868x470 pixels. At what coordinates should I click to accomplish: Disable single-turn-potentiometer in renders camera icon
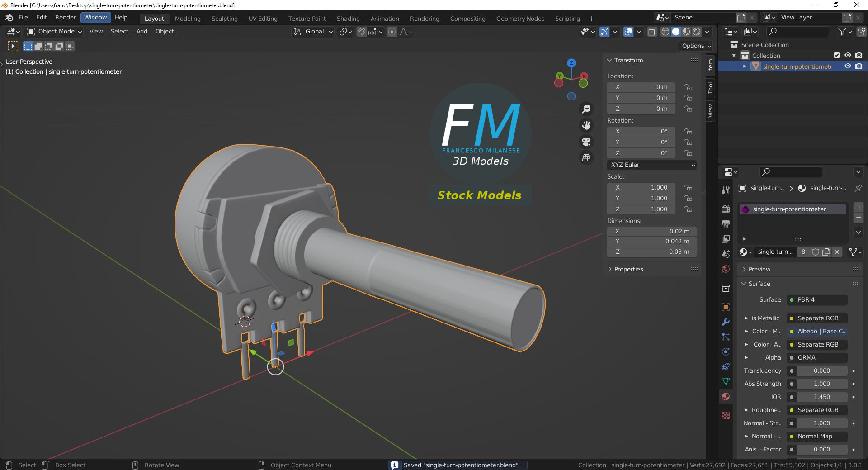(859, 66)
